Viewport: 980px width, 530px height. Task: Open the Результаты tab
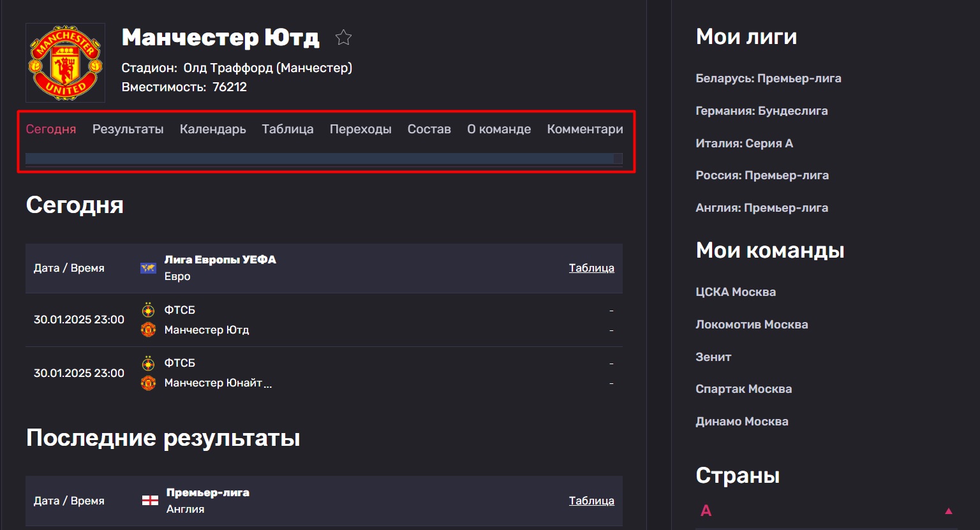pos(128,129)
